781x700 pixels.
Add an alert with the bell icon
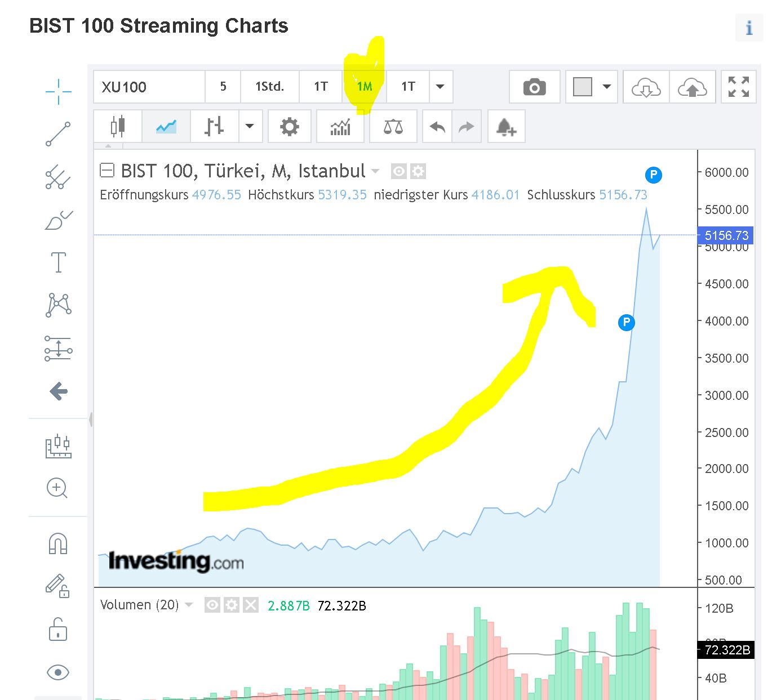pyautogui.click(x=506, y=127)
